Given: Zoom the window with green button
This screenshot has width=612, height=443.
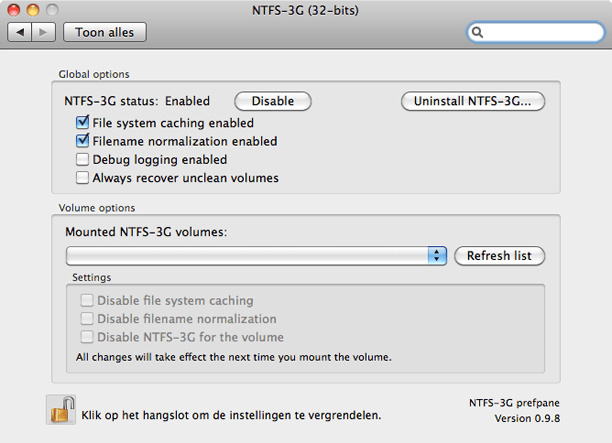Looking at the screenshot, I should pos(52,10).
